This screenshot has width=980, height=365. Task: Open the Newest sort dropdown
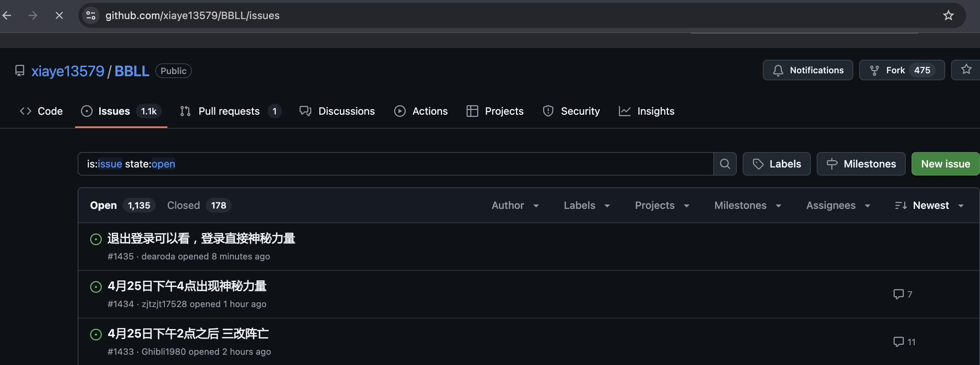[929, 206]
